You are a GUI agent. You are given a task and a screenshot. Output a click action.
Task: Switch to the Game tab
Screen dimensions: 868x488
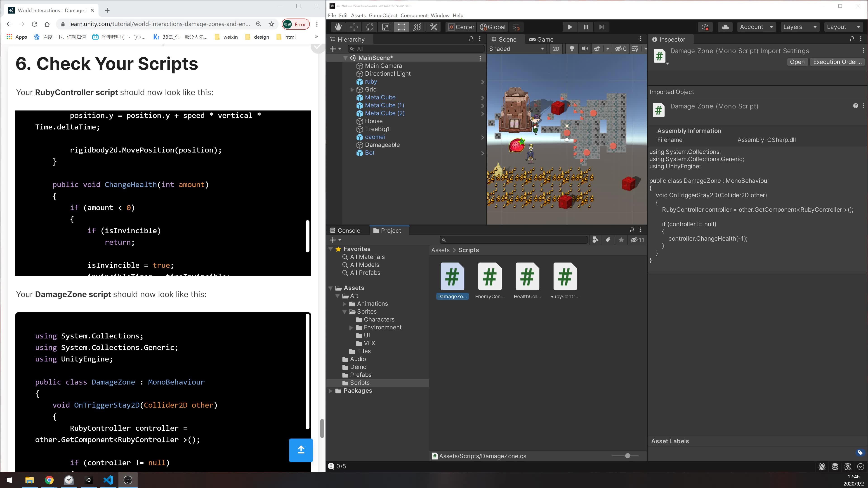541,39
